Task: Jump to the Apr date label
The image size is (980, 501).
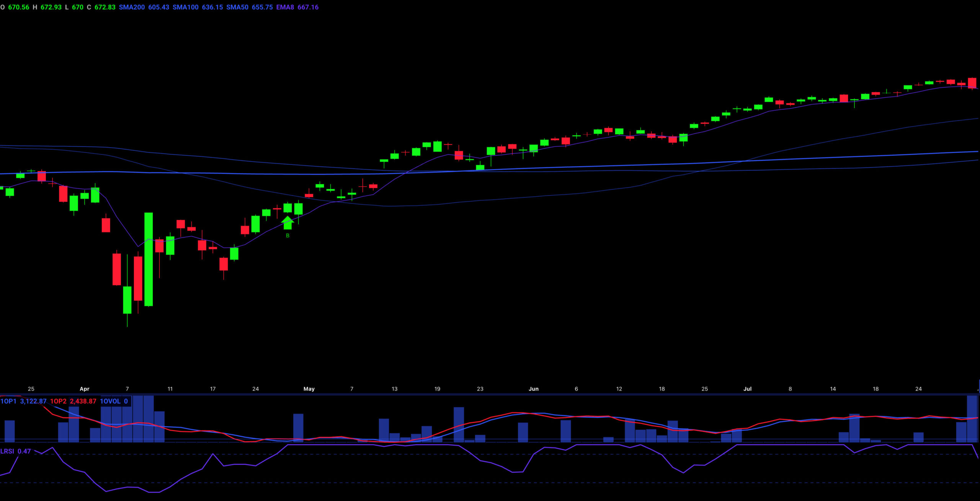Action: click(x=84, y=389)
